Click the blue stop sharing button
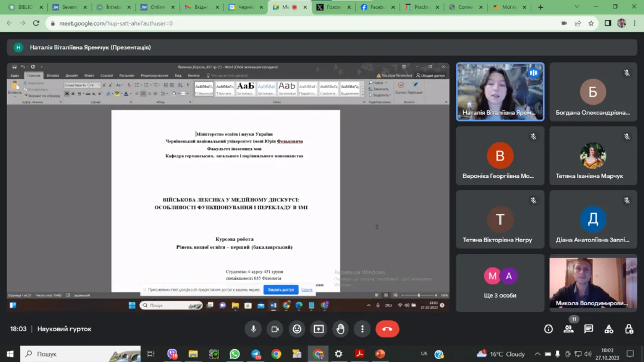The width and height of the screenshot is (644, 362). [x=280, y=289]
